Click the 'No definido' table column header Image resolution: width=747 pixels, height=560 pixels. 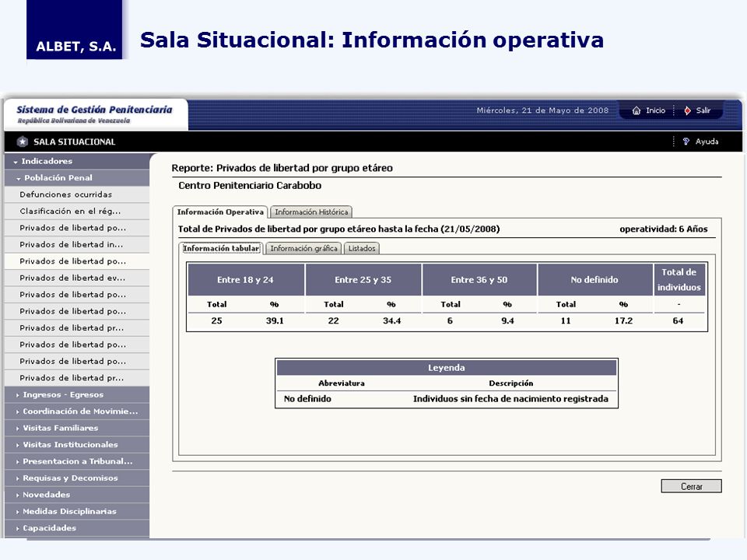point(594,279)
